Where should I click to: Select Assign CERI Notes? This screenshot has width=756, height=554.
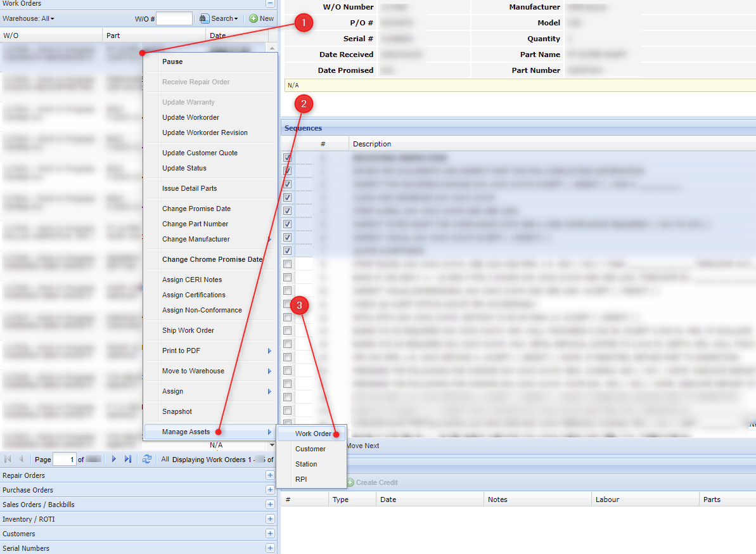210,280
